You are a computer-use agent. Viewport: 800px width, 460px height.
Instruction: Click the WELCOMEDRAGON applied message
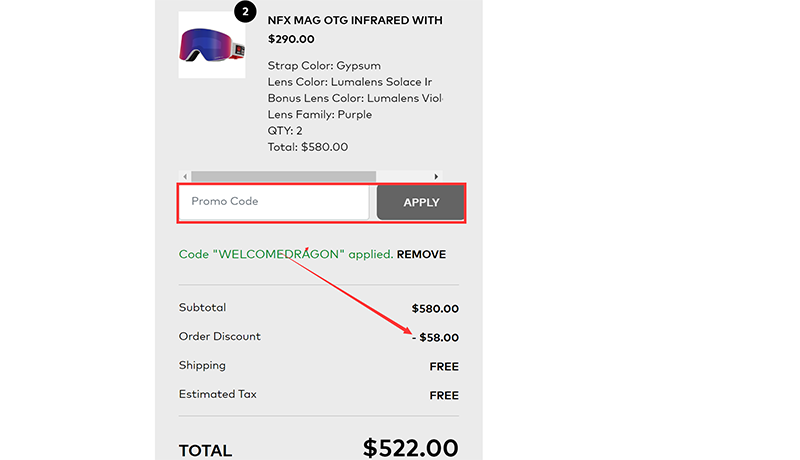(x=285, y=255)
